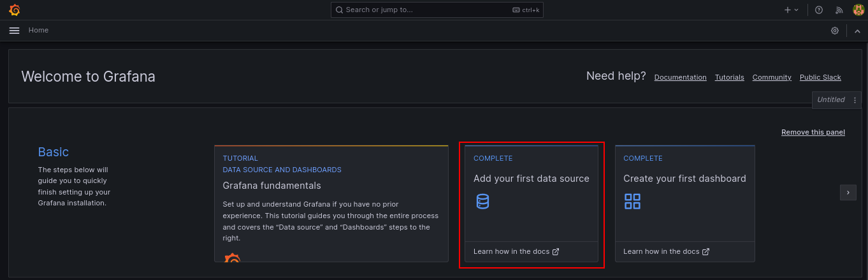Click the Grafana logo icon
The width and height of the screenshot is (868, 280).
pyautogui.click(x=14, y=10)
